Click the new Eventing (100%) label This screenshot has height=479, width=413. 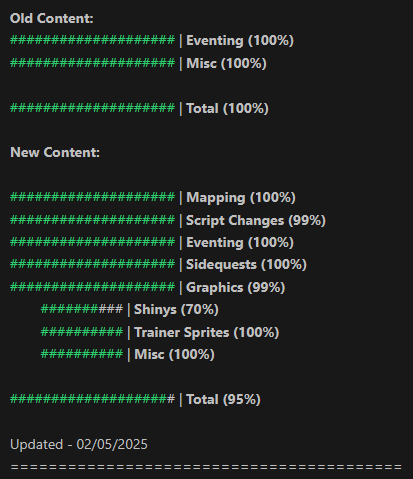240,242
